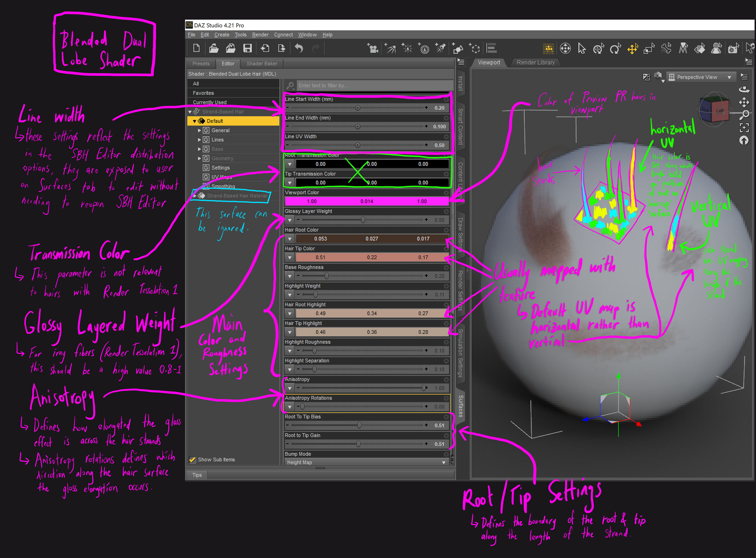
Task: Open the Render menu
Action: pyautogui.click(x=260, y=35)
